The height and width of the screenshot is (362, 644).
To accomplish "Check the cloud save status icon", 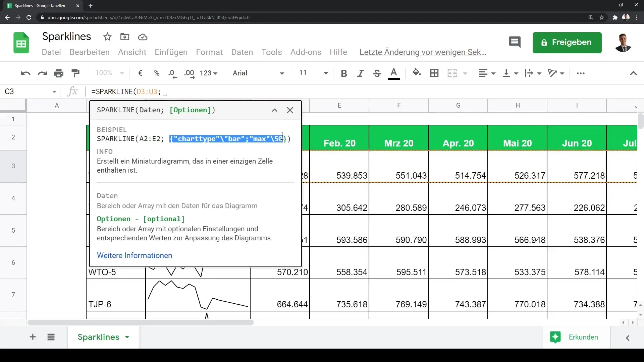I will (x=143, y=37).
